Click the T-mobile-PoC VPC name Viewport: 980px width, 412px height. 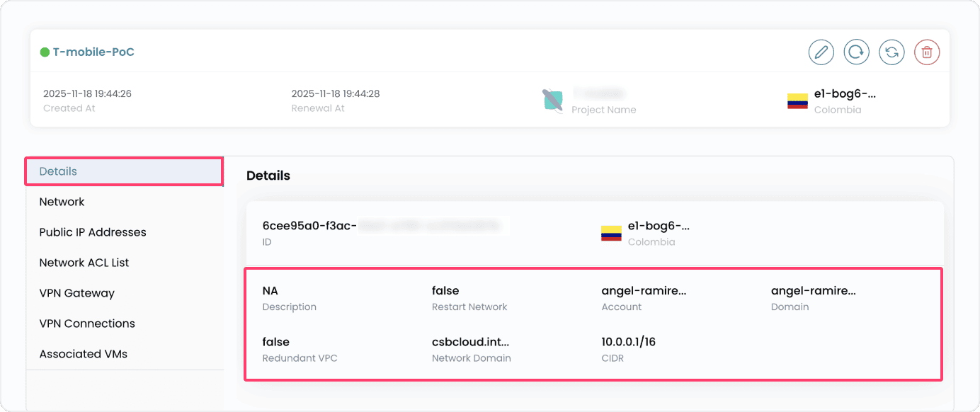point(93,52)
